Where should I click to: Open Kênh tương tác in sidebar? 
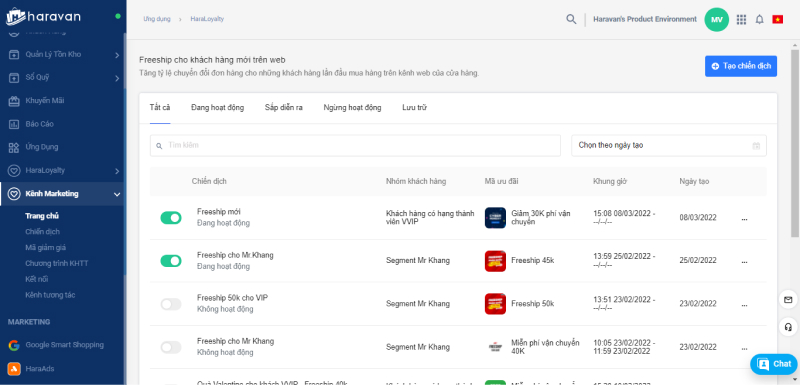(x=51, y=295)
